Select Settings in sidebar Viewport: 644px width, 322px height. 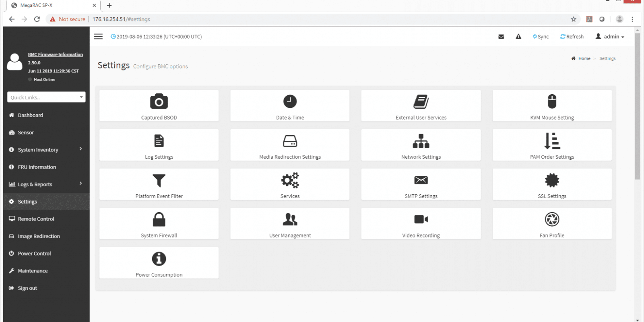46,202
